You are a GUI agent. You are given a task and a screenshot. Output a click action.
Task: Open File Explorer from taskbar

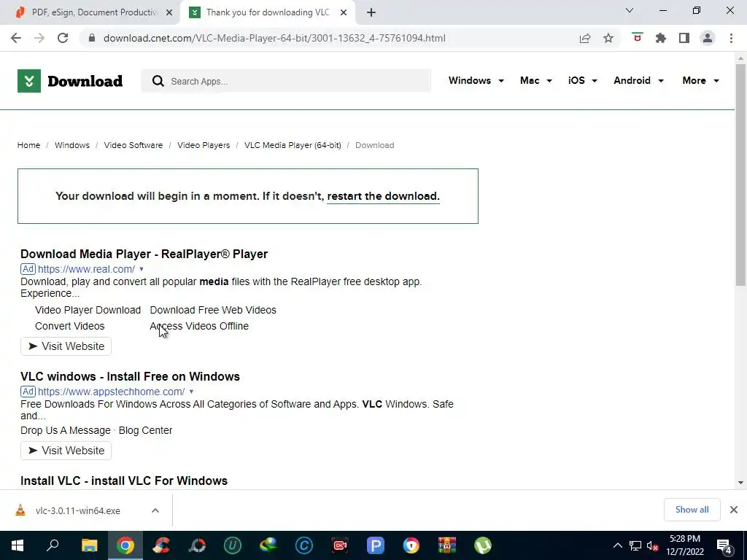[89, 545]
